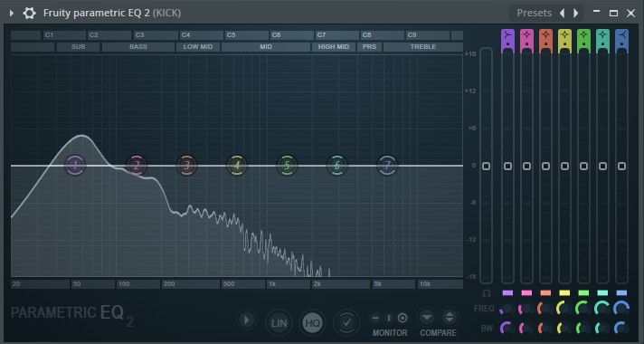Image resolution: width=644 pixels, height=344 pixels.
Task: Click the yellow band 4 filter-type icon
Action: pos(564,40)
